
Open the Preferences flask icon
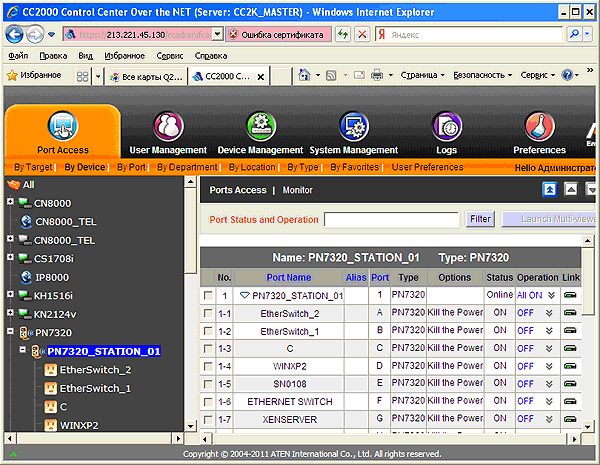point(539,127)
